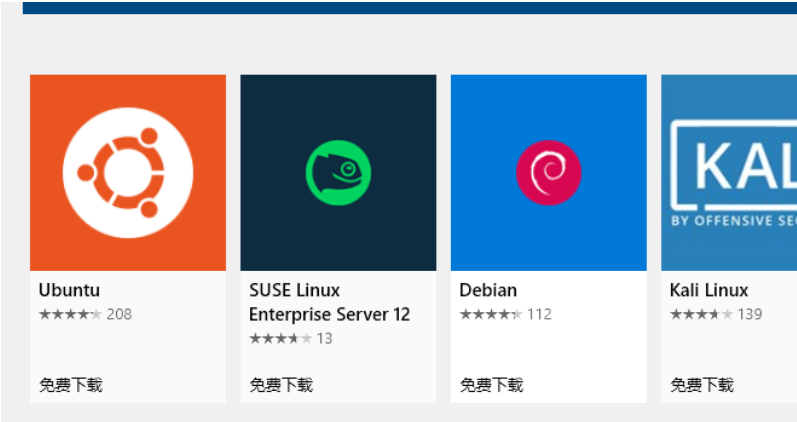Click 免费下载 under Ubuntu
Screen dimensions: 797x422
pos(71,385)
